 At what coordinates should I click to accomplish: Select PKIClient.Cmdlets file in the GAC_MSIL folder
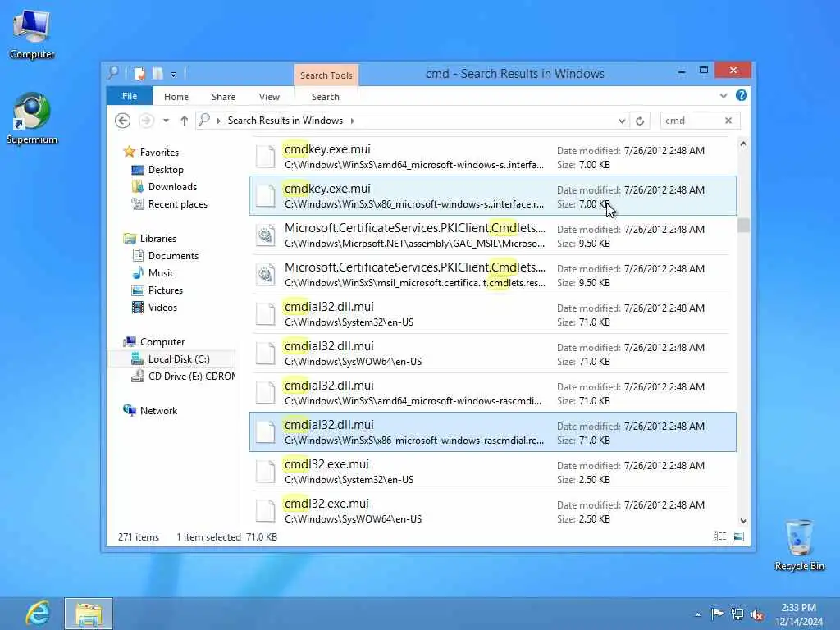coord(493,235)
